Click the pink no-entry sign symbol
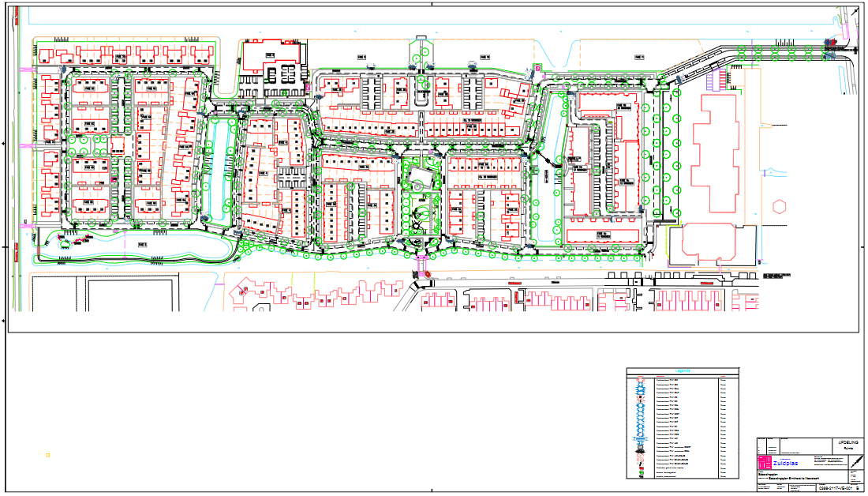 [x=538, y=70]
